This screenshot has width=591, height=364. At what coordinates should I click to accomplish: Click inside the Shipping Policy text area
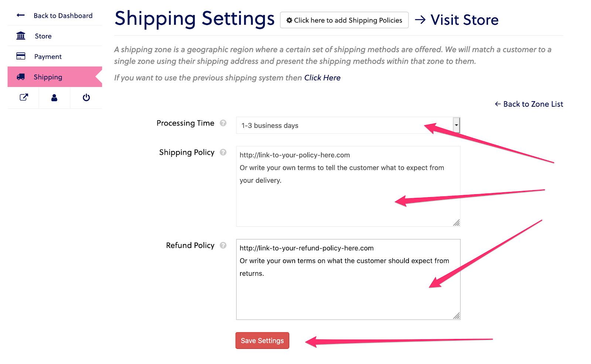pos(348,199)
